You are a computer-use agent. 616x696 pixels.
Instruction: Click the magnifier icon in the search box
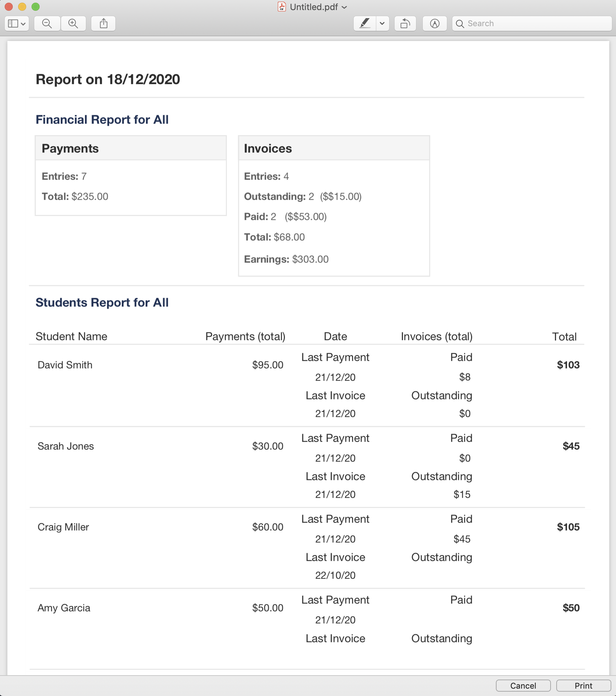point(460,23)
